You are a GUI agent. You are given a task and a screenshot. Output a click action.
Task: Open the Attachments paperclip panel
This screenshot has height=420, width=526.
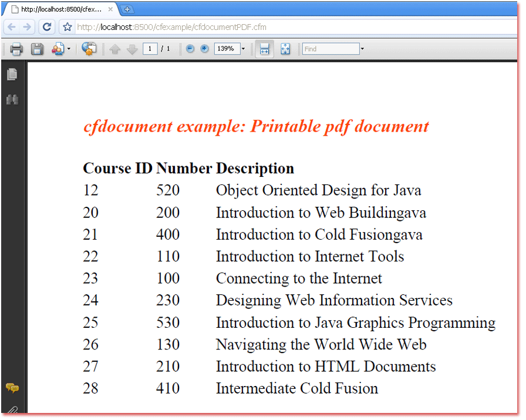click(12, 410)
